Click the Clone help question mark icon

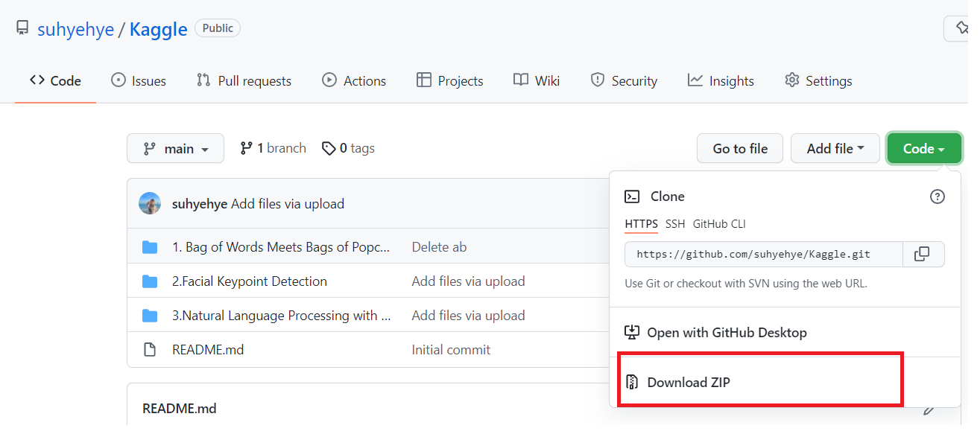(938, 197)
